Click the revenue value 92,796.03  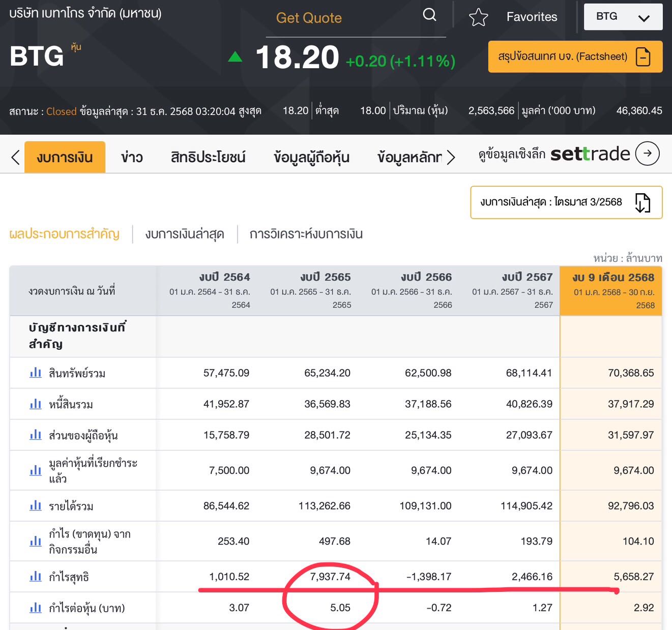631,505
